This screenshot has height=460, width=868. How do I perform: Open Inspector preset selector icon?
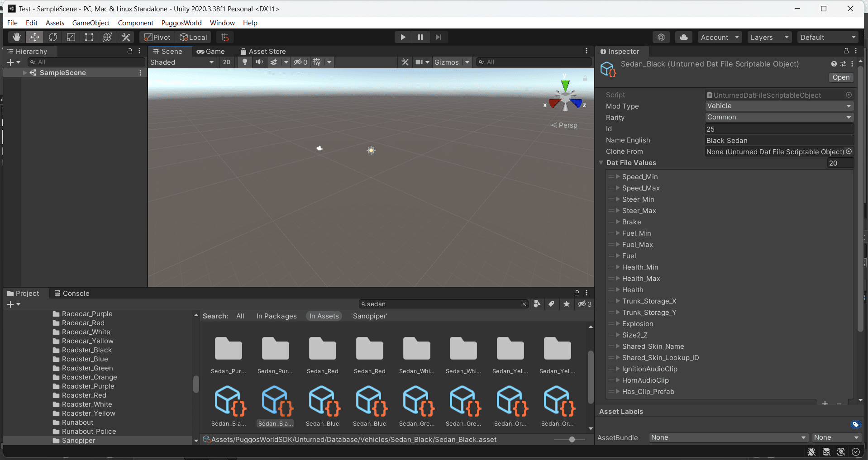[843, 64]
